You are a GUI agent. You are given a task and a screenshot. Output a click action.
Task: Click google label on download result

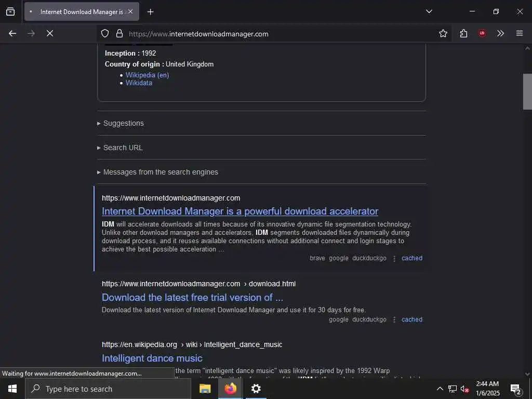coord(339,320)
